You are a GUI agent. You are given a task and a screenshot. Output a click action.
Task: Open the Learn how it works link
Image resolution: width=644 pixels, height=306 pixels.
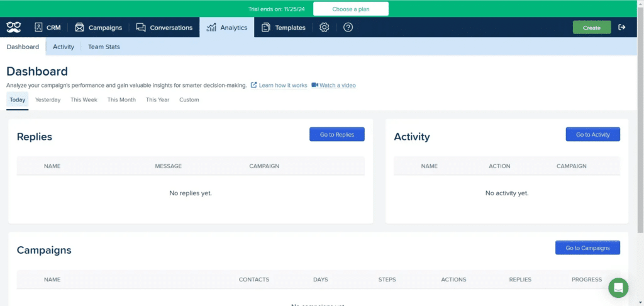282,85
